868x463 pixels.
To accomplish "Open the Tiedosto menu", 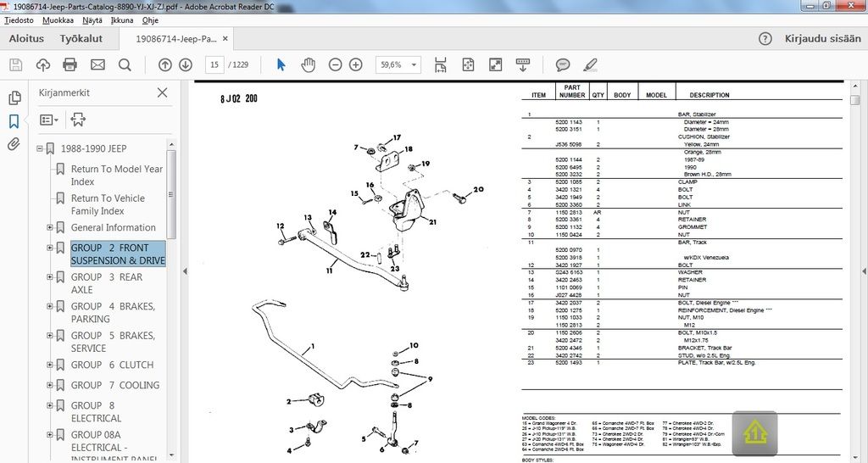I will point(19,20).
